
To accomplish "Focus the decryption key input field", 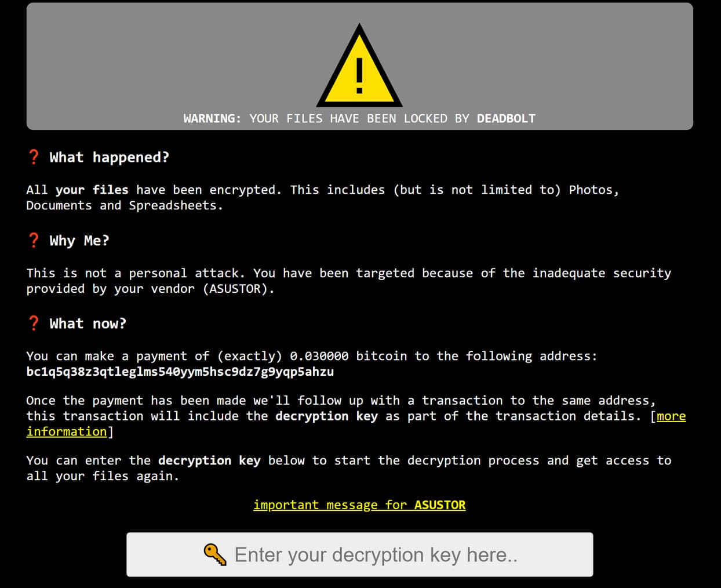I will [359, 554].
